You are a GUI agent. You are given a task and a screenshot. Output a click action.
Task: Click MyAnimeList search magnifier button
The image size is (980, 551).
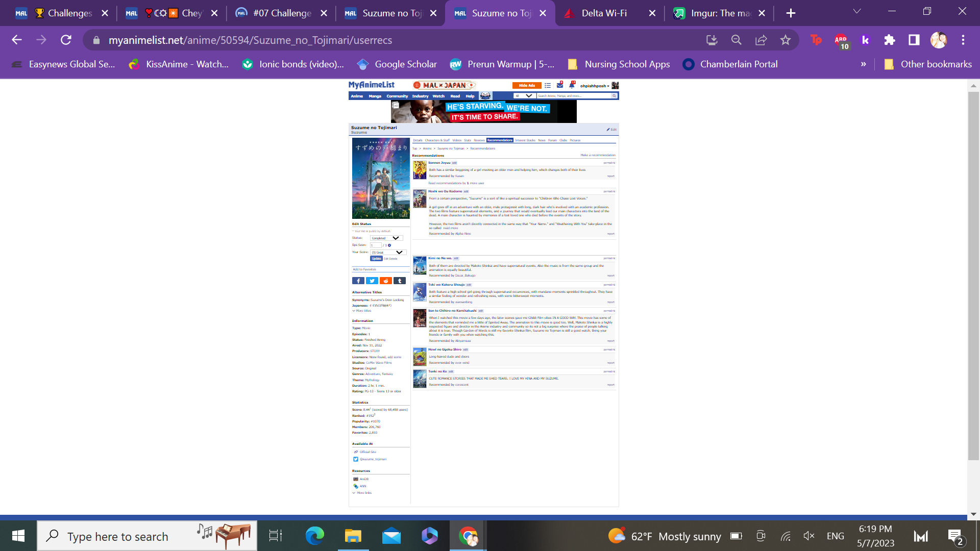pos(615,96)
